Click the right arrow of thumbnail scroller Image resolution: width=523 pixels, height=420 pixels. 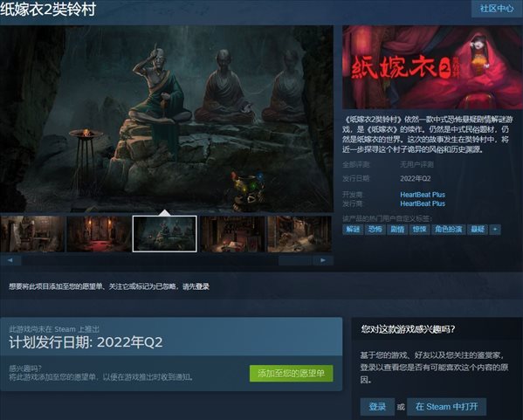pyautogui.click(x=323, y=260)
